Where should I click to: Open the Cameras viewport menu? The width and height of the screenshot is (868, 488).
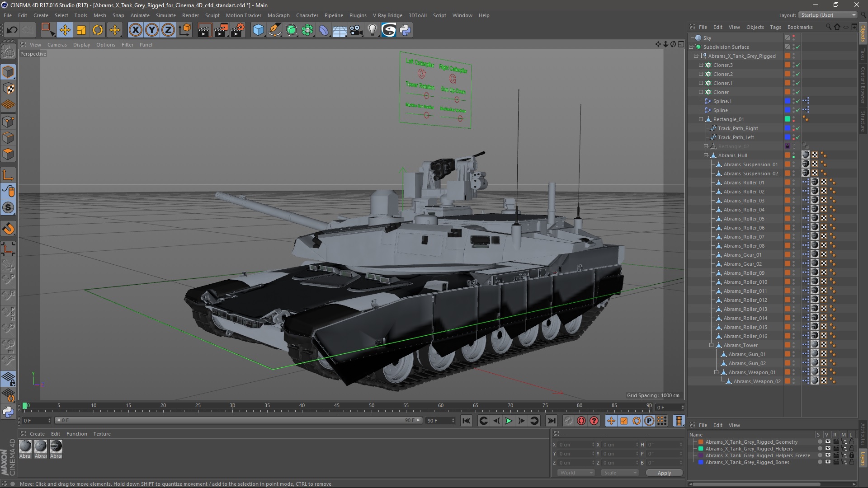click(57, 45)
